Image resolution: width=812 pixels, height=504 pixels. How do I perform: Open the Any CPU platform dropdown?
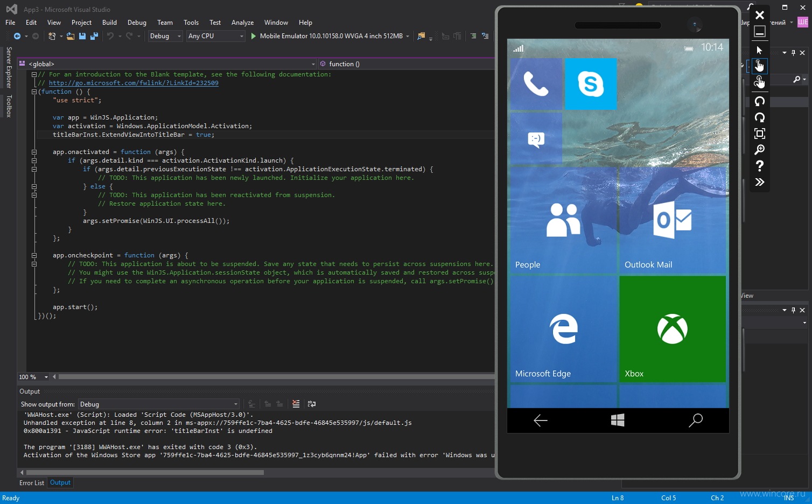coord(215,36)
